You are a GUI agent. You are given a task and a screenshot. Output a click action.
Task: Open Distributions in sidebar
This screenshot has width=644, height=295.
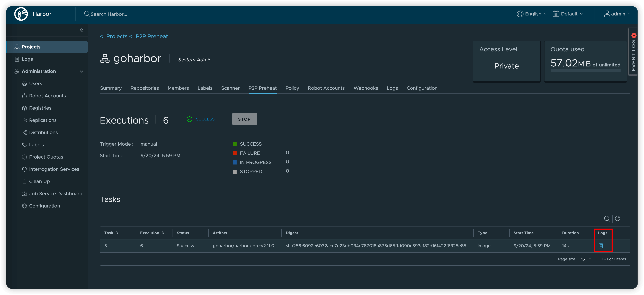43,133
